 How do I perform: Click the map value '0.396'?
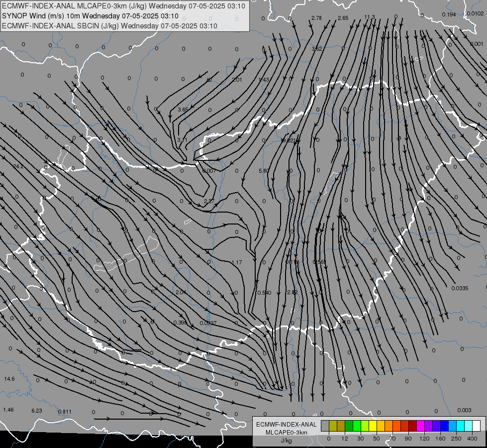181,323
